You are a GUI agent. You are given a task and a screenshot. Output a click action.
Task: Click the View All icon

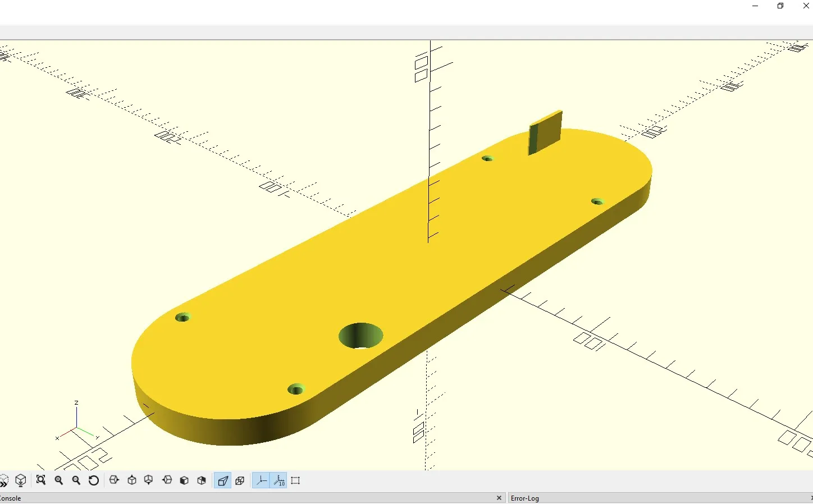[41, 480]
